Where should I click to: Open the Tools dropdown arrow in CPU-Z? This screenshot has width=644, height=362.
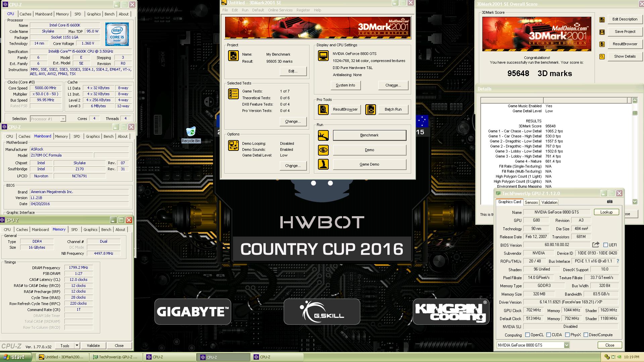(77, 346)
